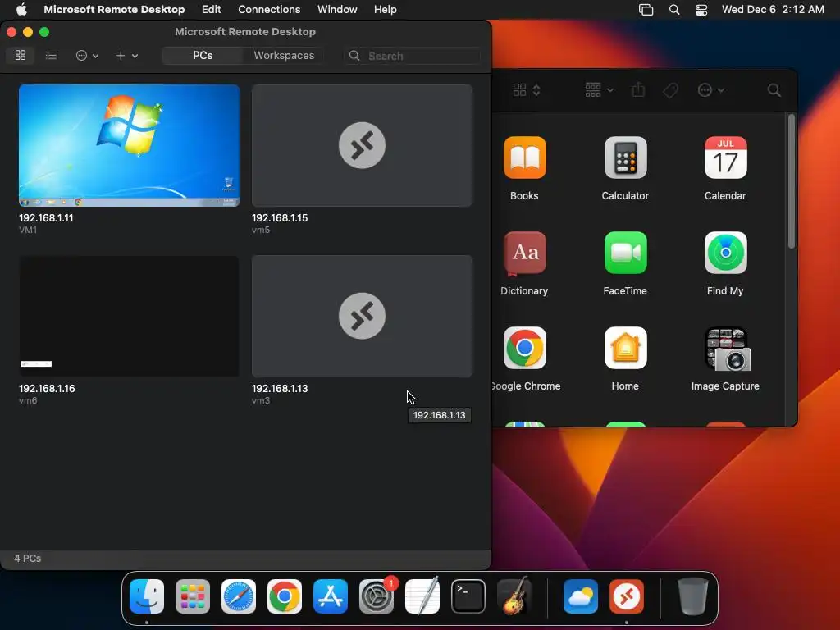Viewport: 840px width, 630px height.
Task: Click the Share icon in Finder toolbar
Action: click(638, 90)
